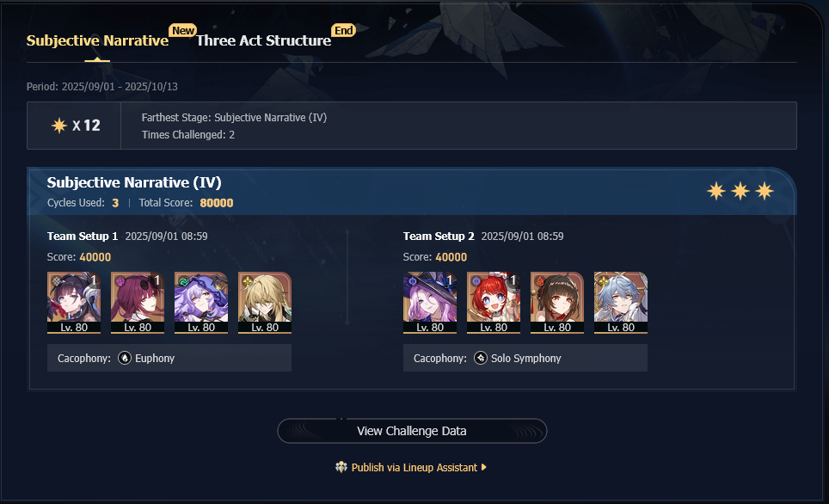The height and width of the screenshot is (504, 829).
Task: Select the pink-haired witch in Team Setup 2
Action: tap(430, 303)
